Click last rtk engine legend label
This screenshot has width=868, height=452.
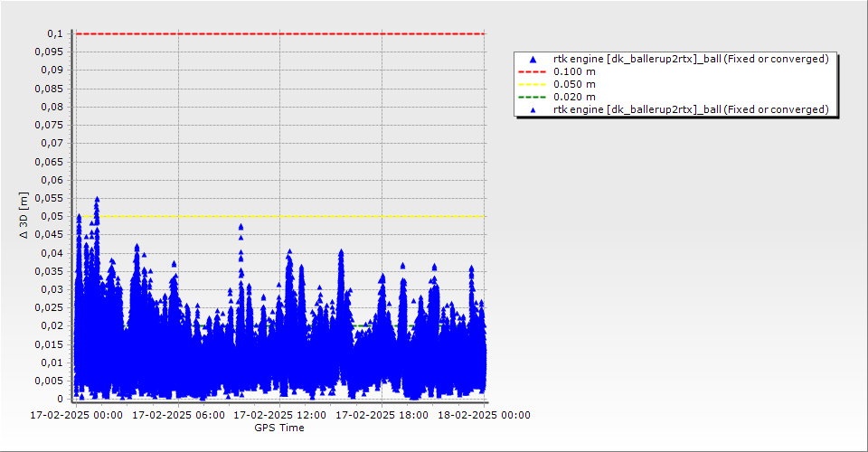click(691, 109)
